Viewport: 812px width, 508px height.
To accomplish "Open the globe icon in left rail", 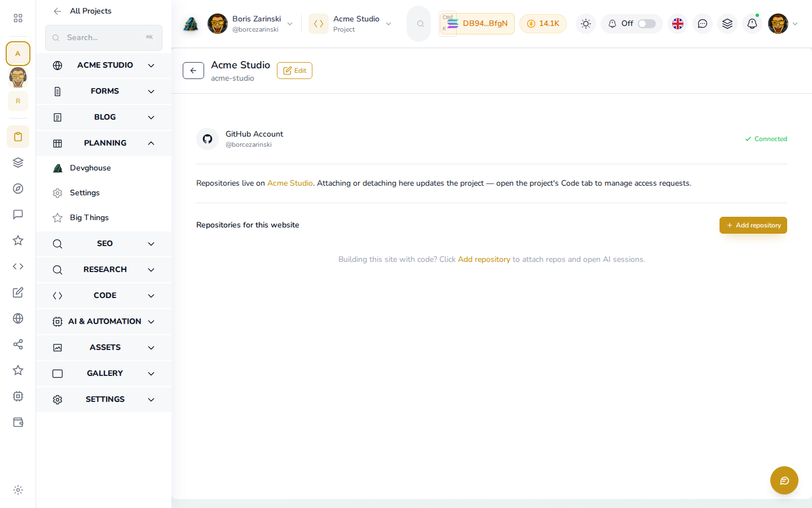I will [18, 318].
